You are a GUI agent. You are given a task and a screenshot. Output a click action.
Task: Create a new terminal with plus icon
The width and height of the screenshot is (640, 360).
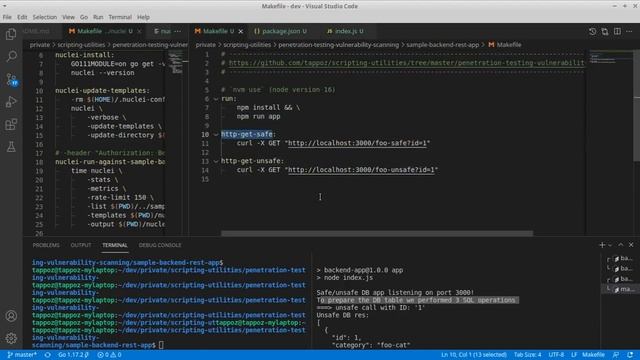pyautogui.click(x=602, y=244)
